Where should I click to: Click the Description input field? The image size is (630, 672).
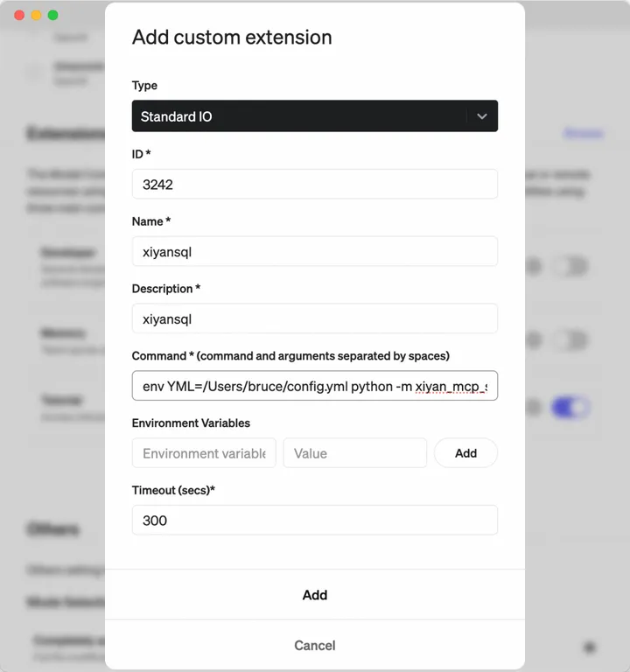click(315, 319)
